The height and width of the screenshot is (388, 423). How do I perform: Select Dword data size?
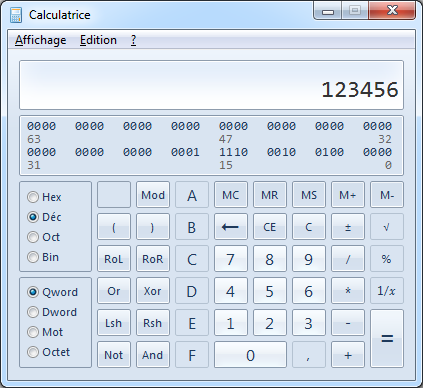coord(52,312)
